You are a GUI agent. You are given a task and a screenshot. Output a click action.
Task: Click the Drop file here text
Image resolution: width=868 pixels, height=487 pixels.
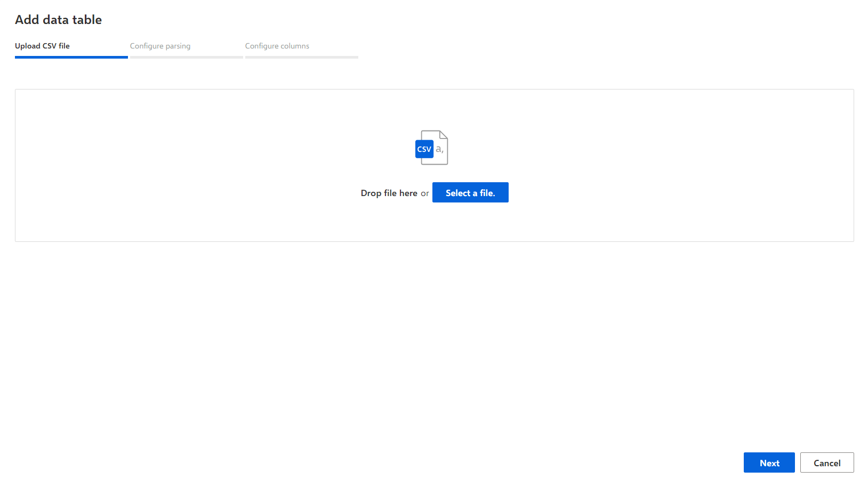coord(389,193)
